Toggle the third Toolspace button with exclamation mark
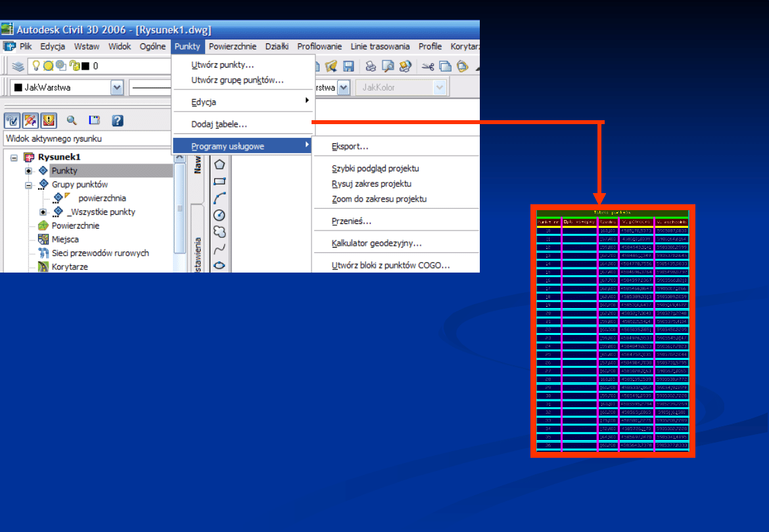This screenshot has height=532, width=769. tap(49, 120)
